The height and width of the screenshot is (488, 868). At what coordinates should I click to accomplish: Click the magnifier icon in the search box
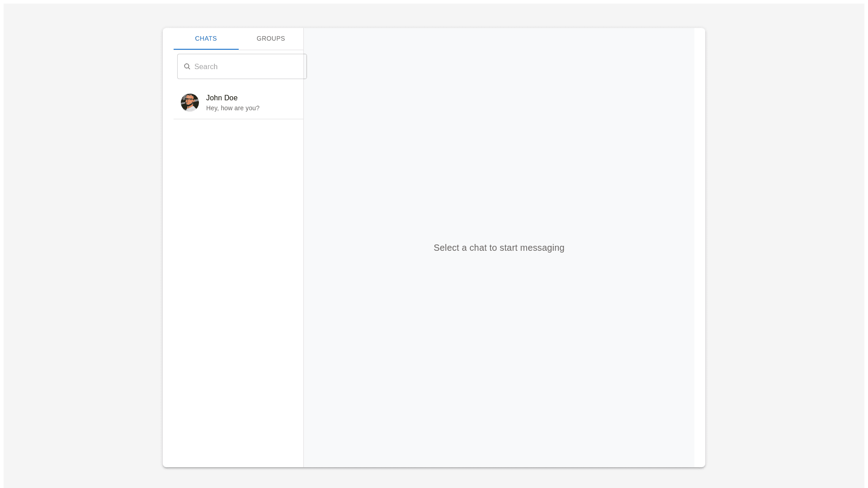[187, 66]
